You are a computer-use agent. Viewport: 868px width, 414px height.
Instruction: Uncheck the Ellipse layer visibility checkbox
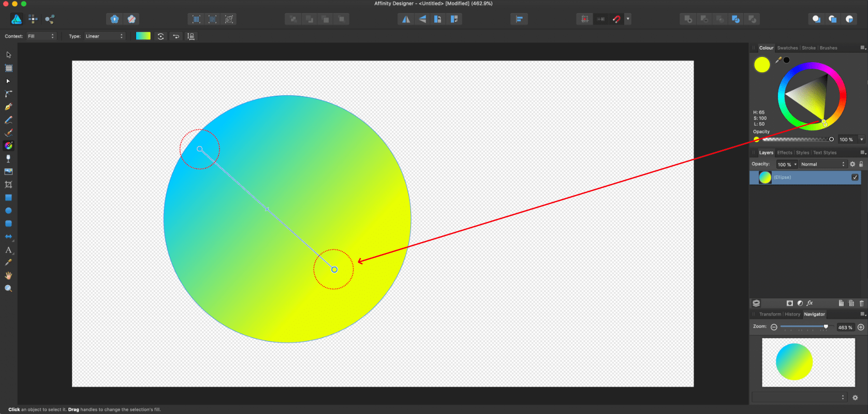[x=855, y=177]
